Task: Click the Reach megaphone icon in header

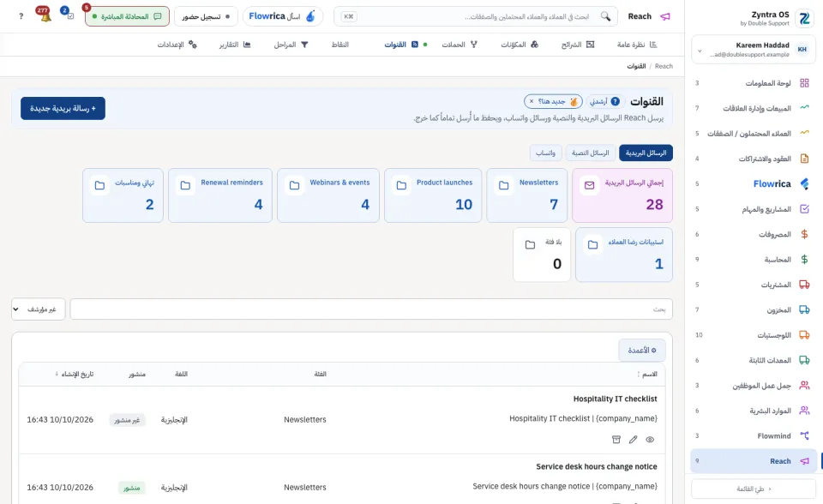Action: (x=665, y=16)
